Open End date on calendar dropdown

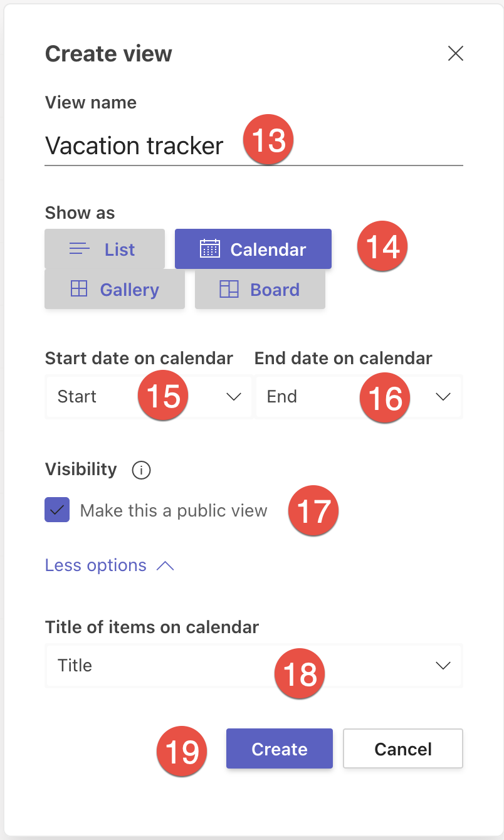coord(359,397)
